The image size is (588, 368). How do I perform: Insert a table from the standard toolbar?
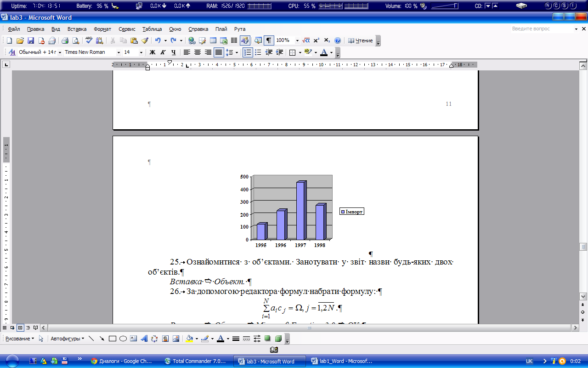pyautogui.click(x=213, y=40)
